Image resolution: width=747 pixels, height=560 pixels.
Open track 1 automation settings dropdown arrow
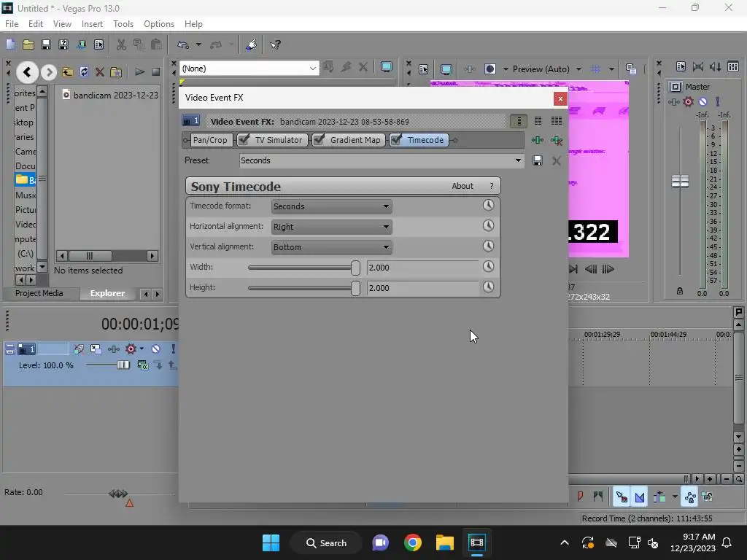(142, 349)
